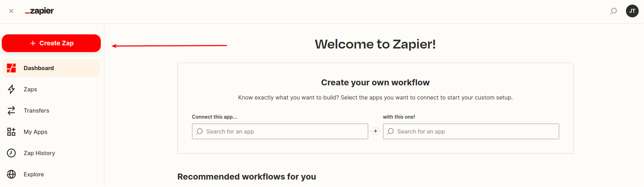Screen dimensions: 644x187
Task: Click the plus icon between app fields
Action: click(376, 131)
